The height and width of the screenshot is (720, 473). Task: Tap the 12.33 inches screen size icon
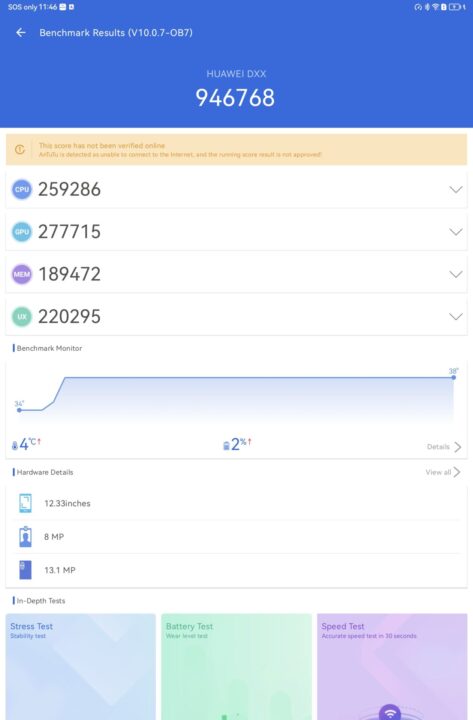tap(25, 503)
